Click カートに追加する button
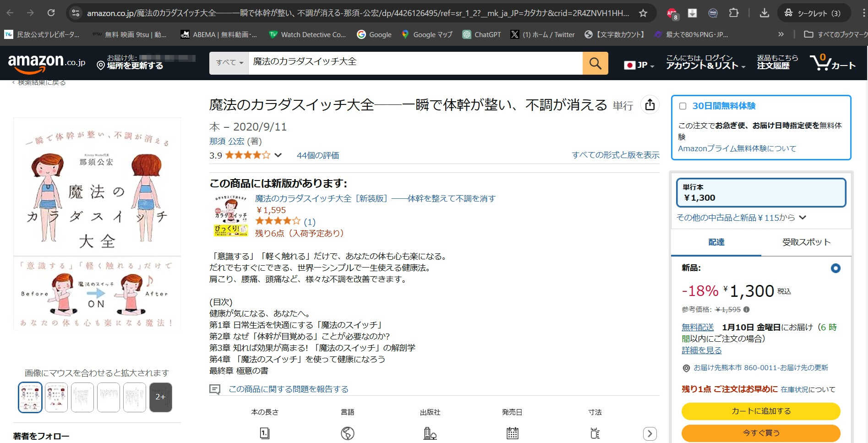Screen dimensions: 868x443 click(761, 411)
